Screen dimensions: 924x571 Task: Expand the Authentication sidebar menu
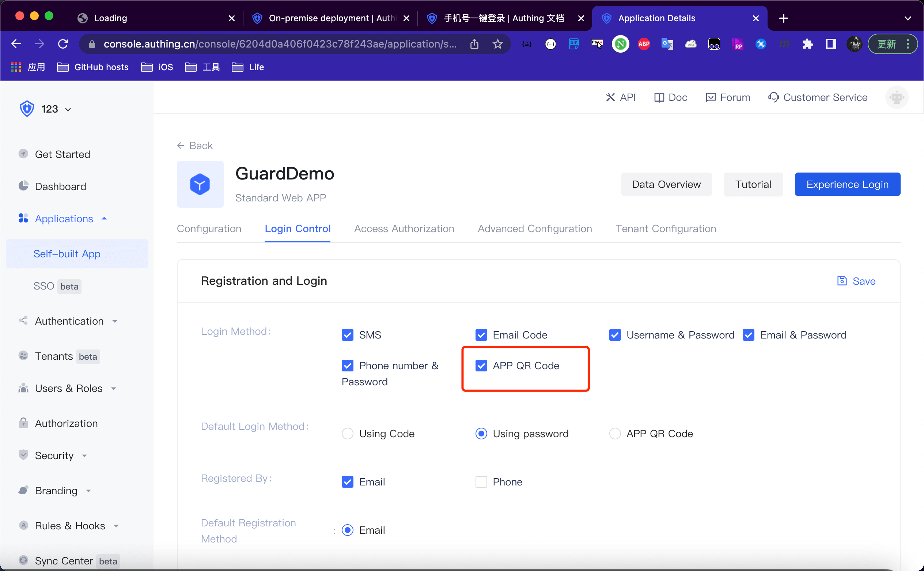tap(69, 321)
